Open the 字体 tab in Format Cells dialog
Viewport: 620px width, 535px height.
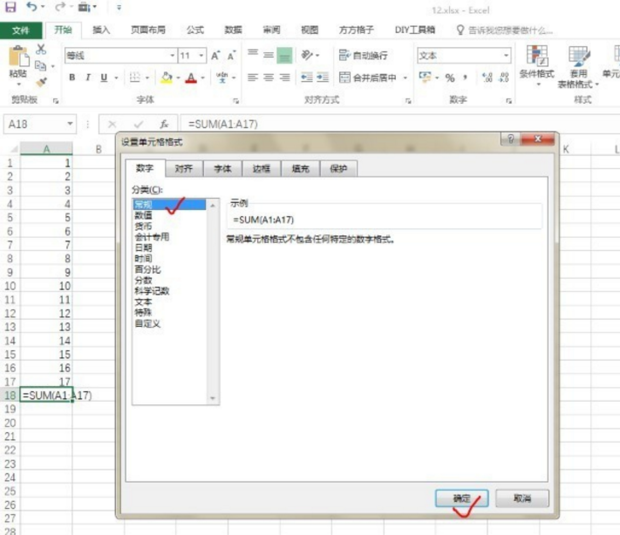[223, 169]
